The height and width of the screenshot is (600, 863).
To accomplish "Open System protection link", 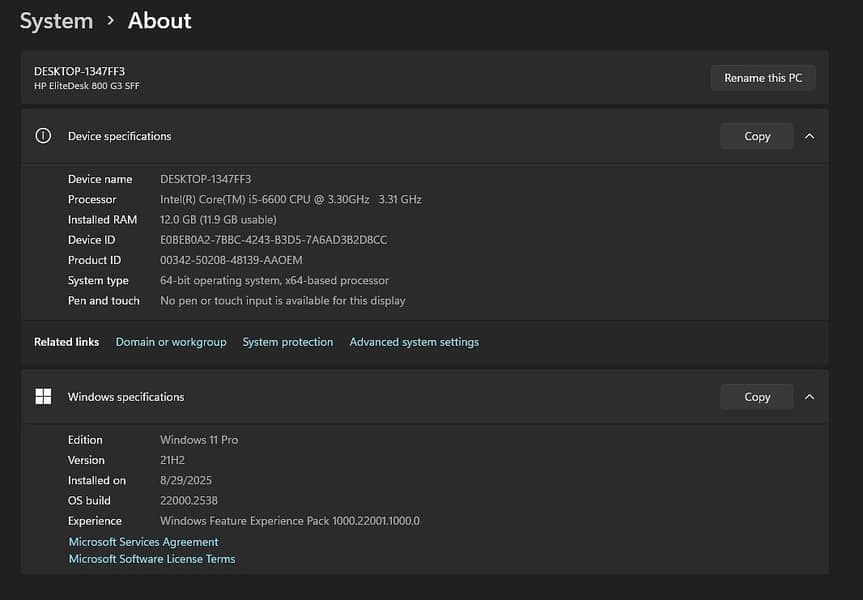I will (287, 342).
